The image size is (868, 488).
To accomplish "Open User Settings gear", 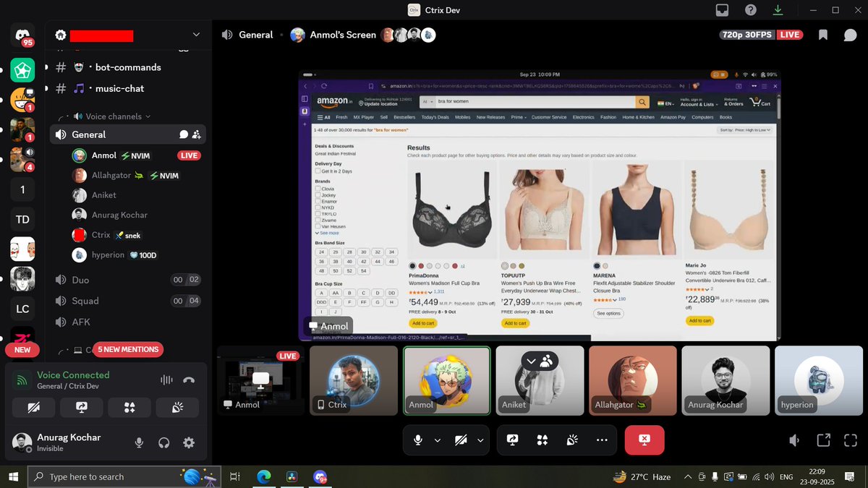I will (x=189, y=442).
